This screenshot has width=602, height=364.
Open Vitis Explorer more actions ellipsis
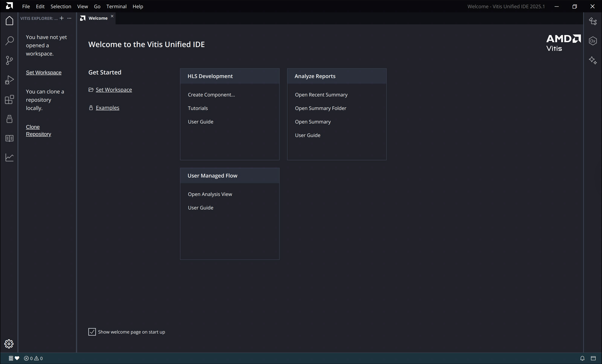pos(69,18)
